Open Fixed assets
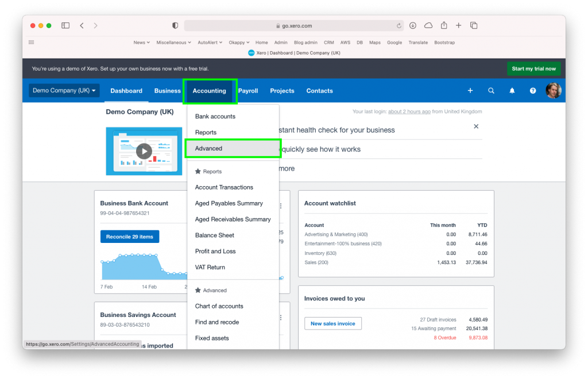Image resolution: width=588 pixels, height=379 pixels. pyautogui.click(x=233, y=338)
